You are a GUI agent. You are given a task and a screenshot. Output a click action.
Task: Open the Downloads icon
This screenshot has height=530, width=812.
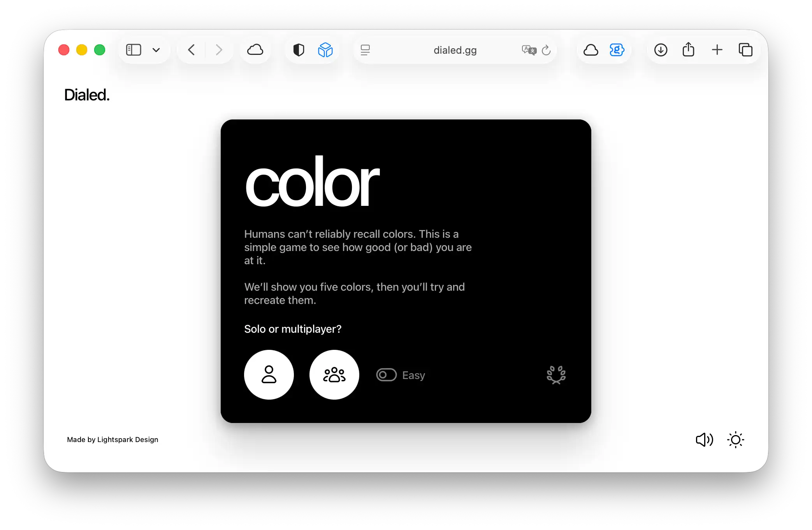pyautogui.click(x=661, y=50)
